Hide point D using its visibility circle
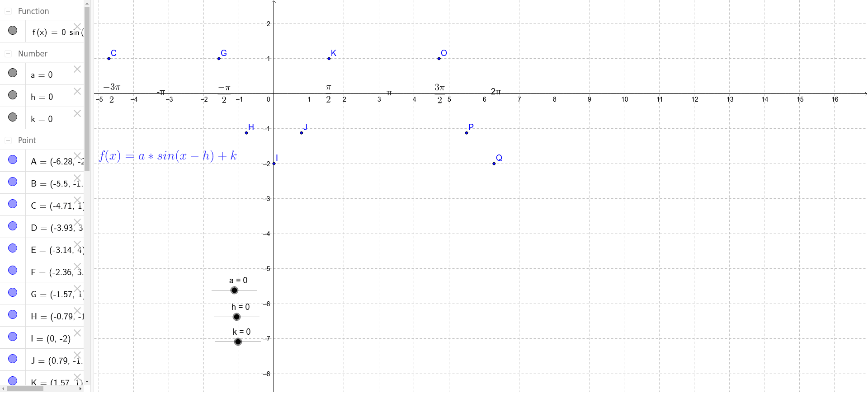Screen dimensions: 868x393 13,226
